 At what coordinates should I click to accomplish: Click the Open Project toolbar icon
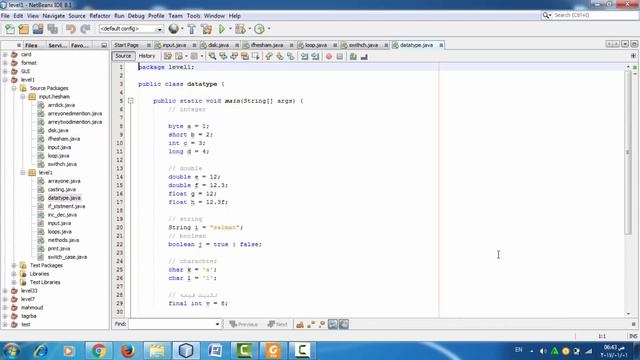click(x=38, y=29)
